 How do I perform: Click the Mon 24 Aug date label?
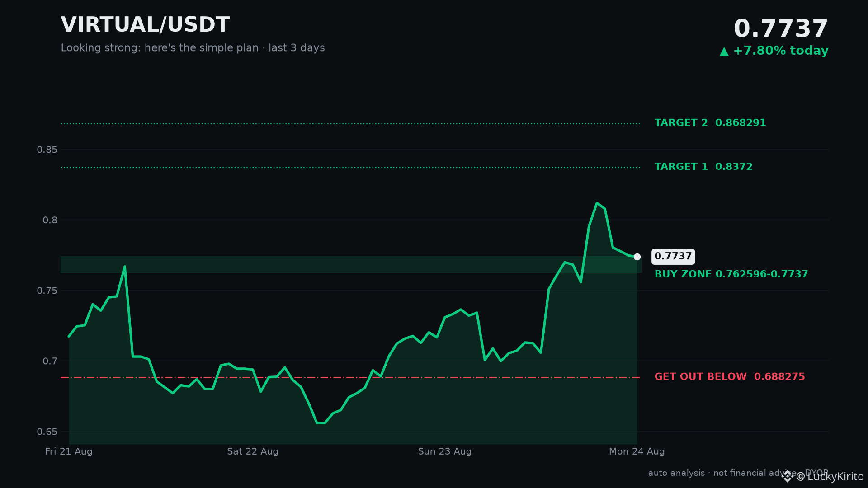coord(637,451)
